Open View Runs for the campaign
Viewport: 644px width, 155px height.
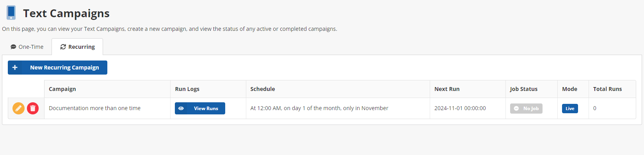pyautogui.click(x=200, y=109)
